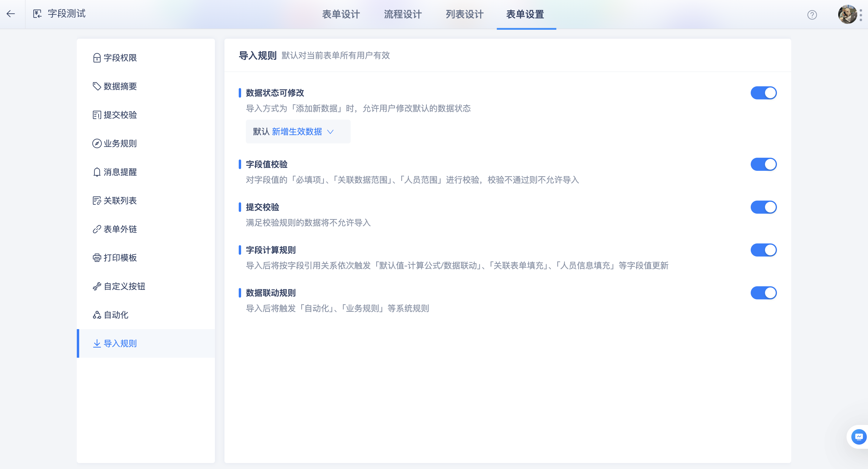The width and height of the screenshot is (868, 469).
Task: Select 导入规则 in the sidebar
Action: pos(146,343)
